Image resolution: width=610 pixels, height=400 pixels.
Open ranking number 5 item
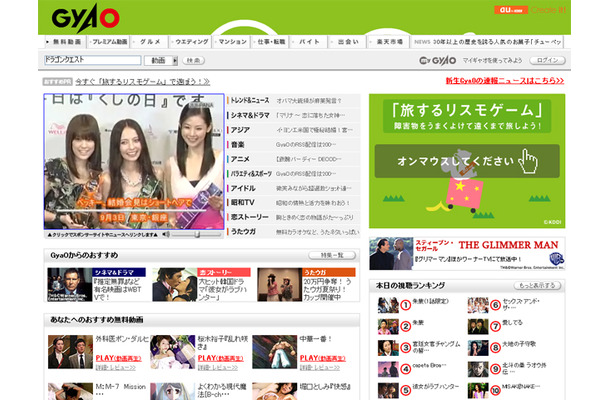click(418, 390)
